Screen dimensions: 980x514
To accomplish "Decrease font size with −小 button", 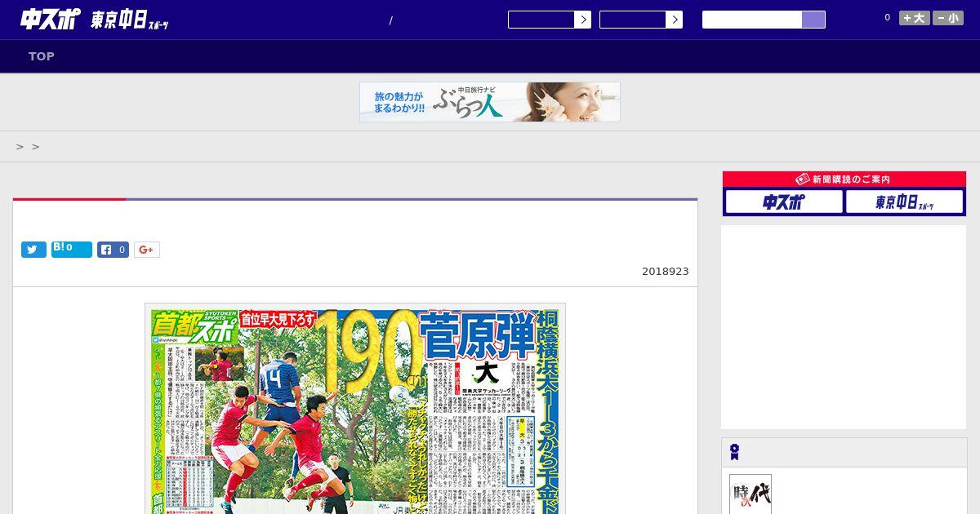I will pyautogui.click(x=948, y=18).
